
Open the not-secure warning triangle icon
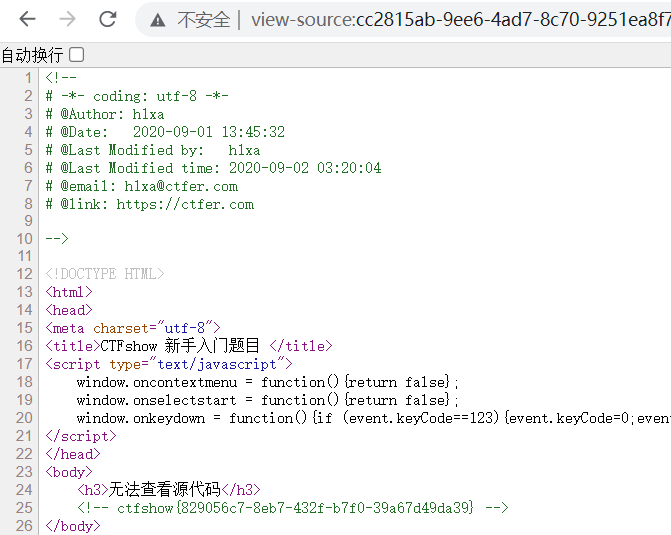coord(157,20)
